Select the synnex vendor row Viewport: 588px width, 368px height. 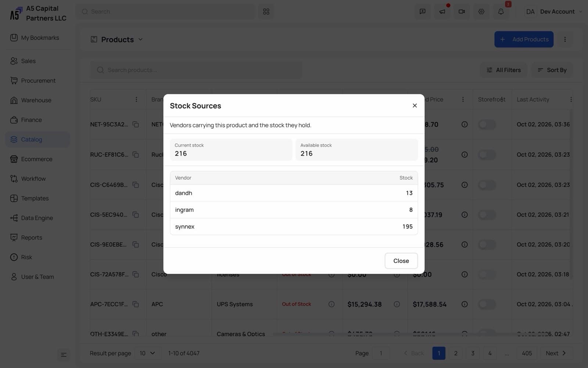294,226
